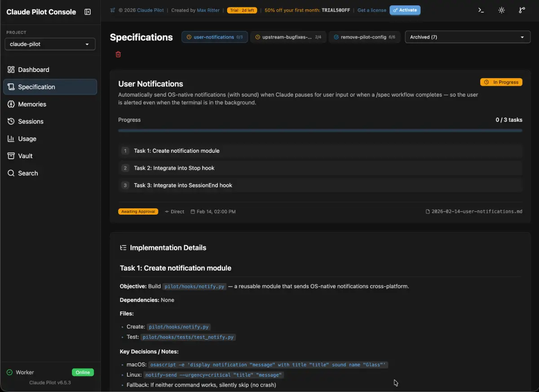The image size is (539, 392).
Task: Click the git branch icon
Action: click(x=521, y=10)
